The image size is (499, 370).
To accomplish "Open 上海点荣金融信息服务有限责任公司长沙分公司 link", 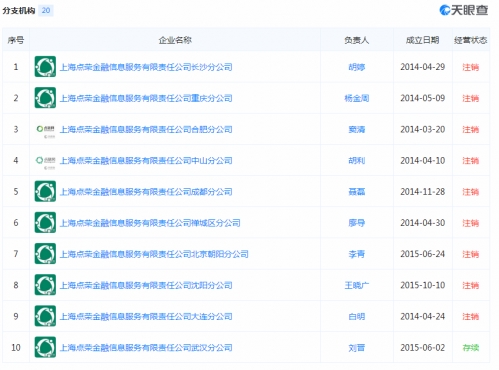I will click(146, 67).
